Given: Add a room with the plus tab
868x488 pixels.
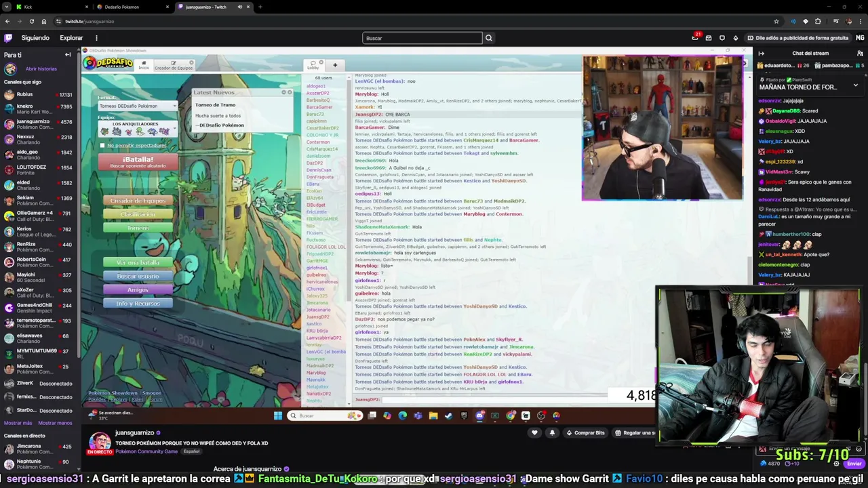Looking at the screenshot, I should coord(335,65).
